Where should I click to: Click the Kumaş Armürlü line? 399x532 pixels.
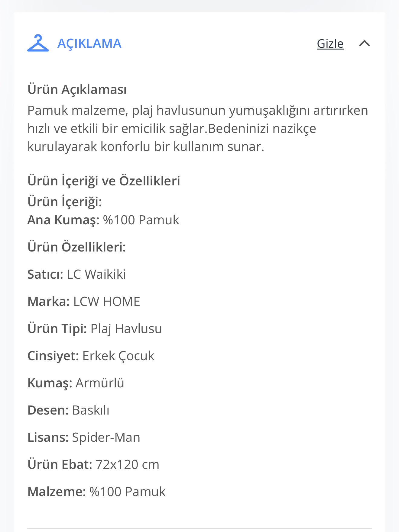click(x=76, y=383)
